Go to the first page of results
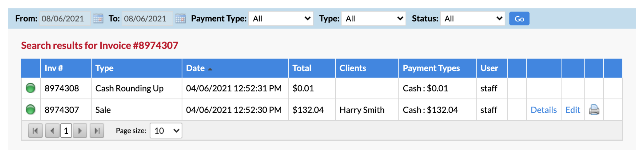The image size is (644, 150). [35, 131]
